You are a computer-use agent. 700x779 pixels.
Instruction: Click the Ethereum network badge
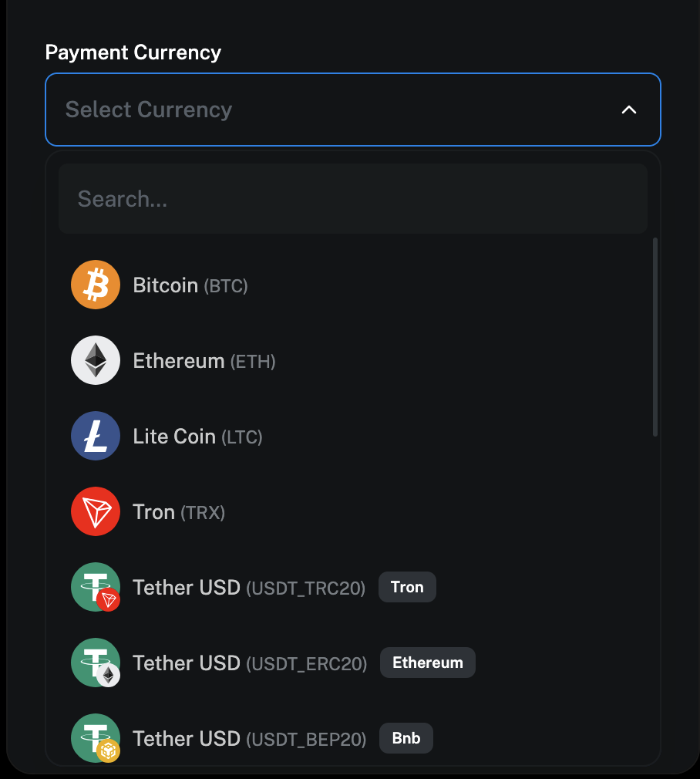pos(427,663)
